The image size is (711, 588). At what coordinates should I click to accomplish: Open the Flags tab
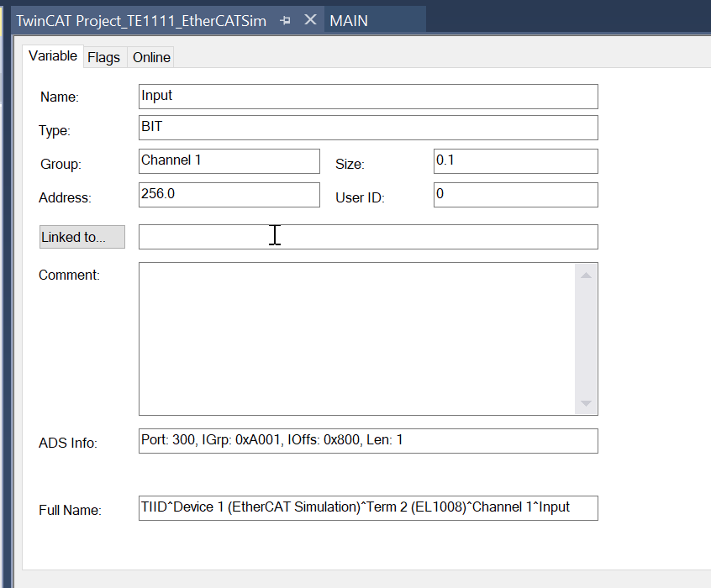tap(104, 58)
